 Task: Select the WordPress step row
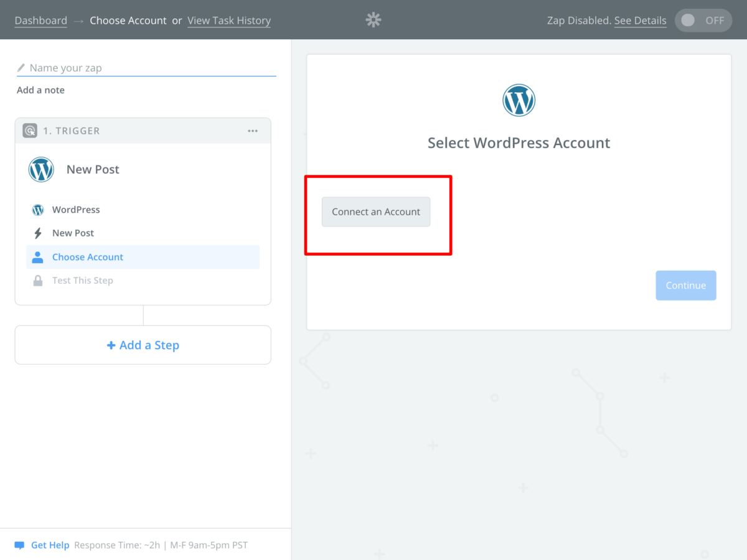tap(143, 210)
